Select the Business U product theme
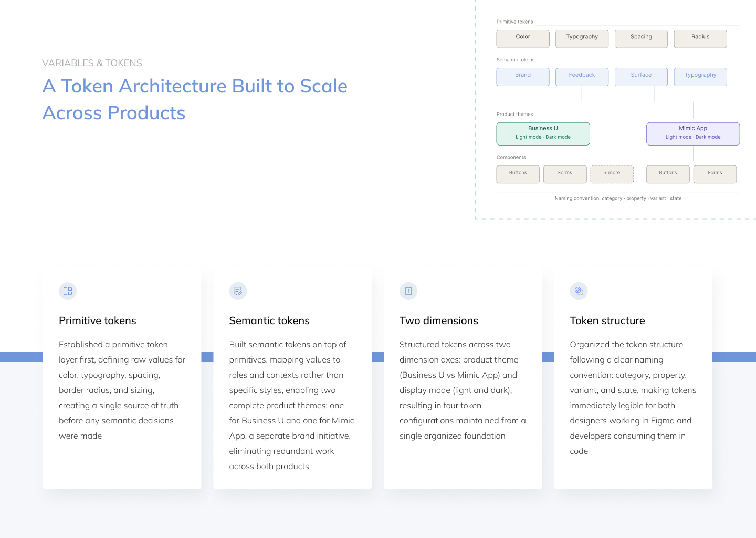Viewport: 756px width, 538px height. (x=543, y=133)
